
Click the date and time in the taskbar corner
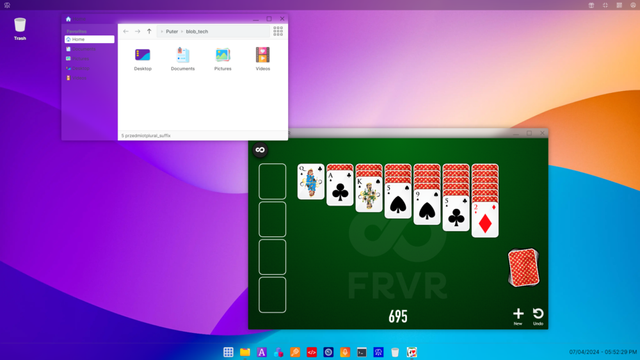(x=603, y=352)
